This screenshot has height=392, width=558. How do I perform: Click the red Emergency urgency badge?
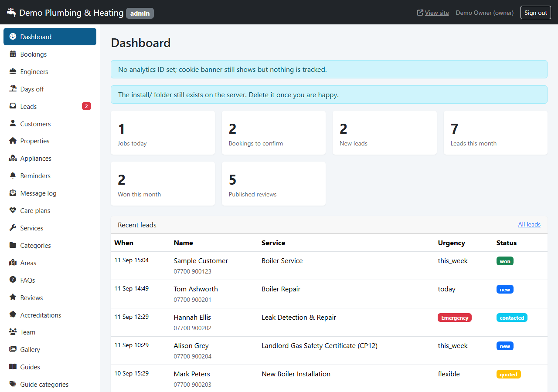click(x=455, y=318)
